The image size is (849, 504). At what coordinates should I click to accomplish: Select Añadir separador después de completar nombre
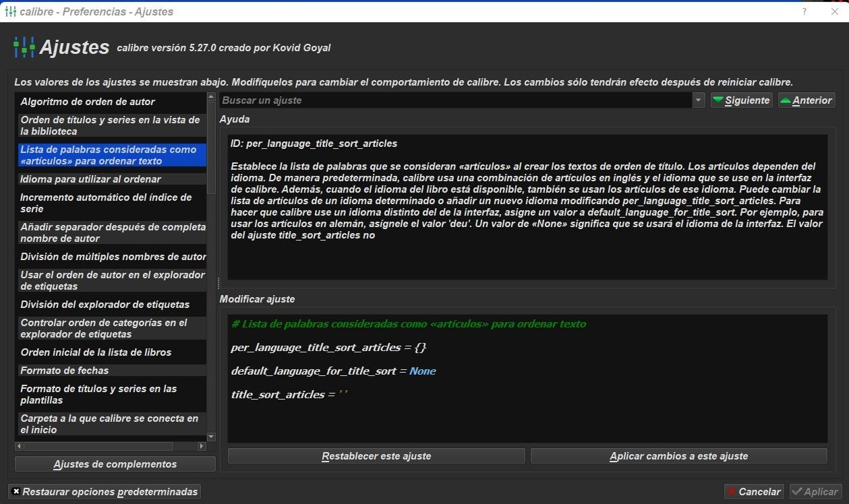(x=112, y=232)
